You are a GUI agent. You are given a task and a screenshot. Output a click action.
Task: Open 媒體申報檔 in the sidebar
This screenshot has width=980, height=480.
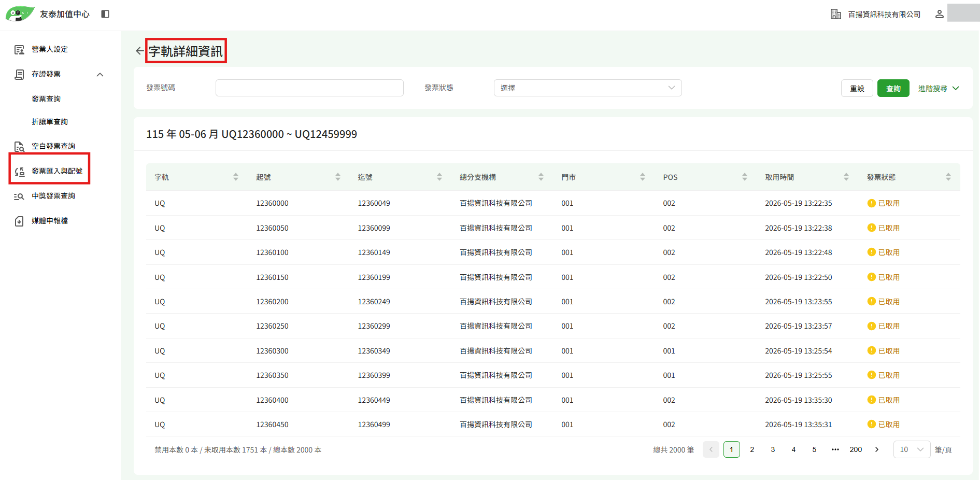click(x=50, y=221)
